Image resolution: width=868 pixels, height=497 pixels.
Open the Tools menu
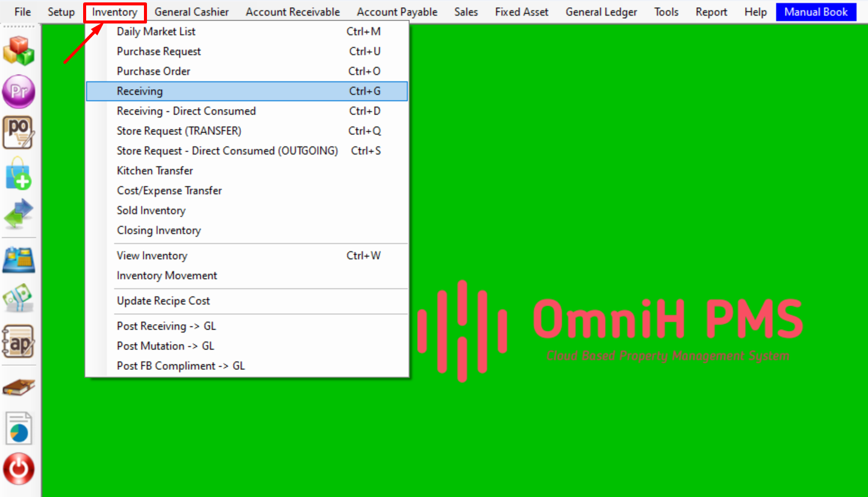click(x=666, y=12)
